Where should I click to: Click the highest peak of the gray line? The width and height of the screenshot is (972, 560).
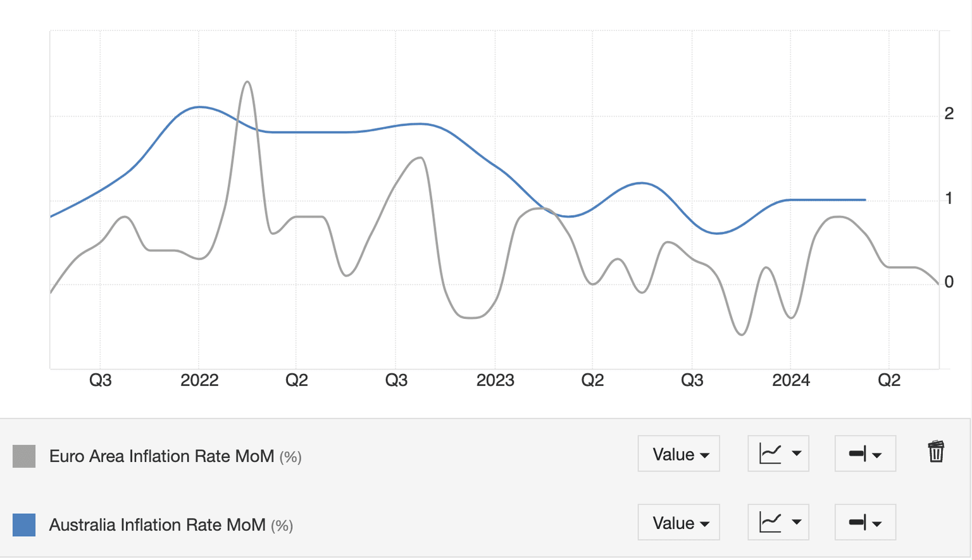[247, 82]
